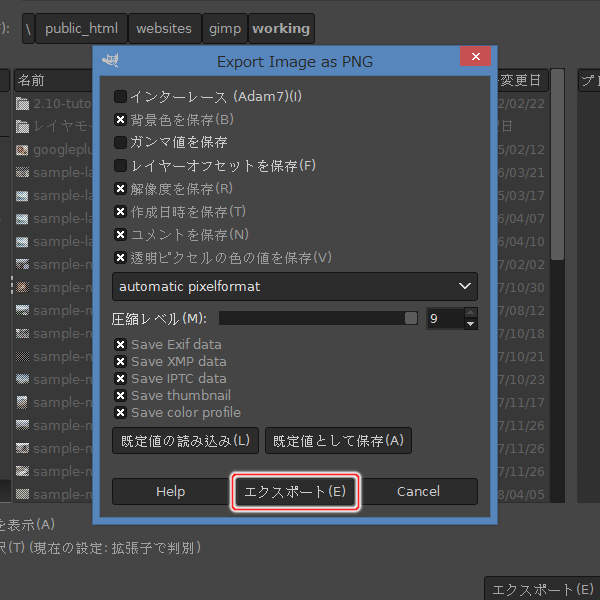The image size is (600, 600).
Task: Click the 圧縮レベル compression slider
Action: click(x=318, y=318)
